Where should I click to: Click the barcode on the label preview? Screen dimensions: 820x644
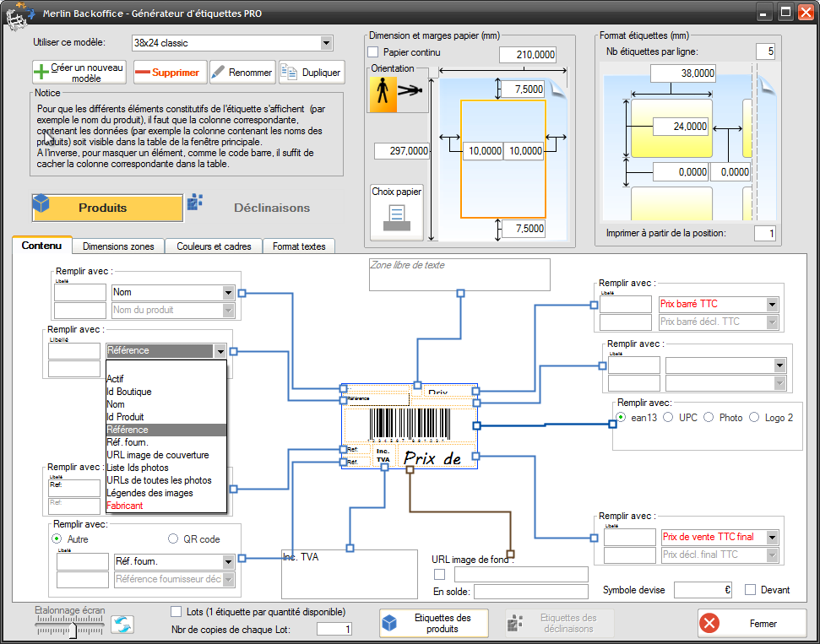point(410,424)
